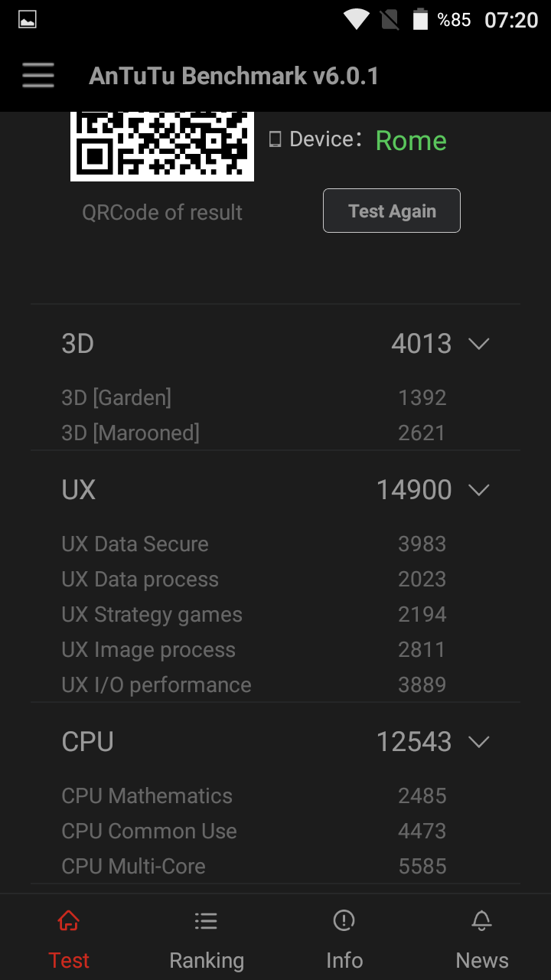Open the hamburger navigation menu
The image size is (551, 980).
tap(38, 76)
